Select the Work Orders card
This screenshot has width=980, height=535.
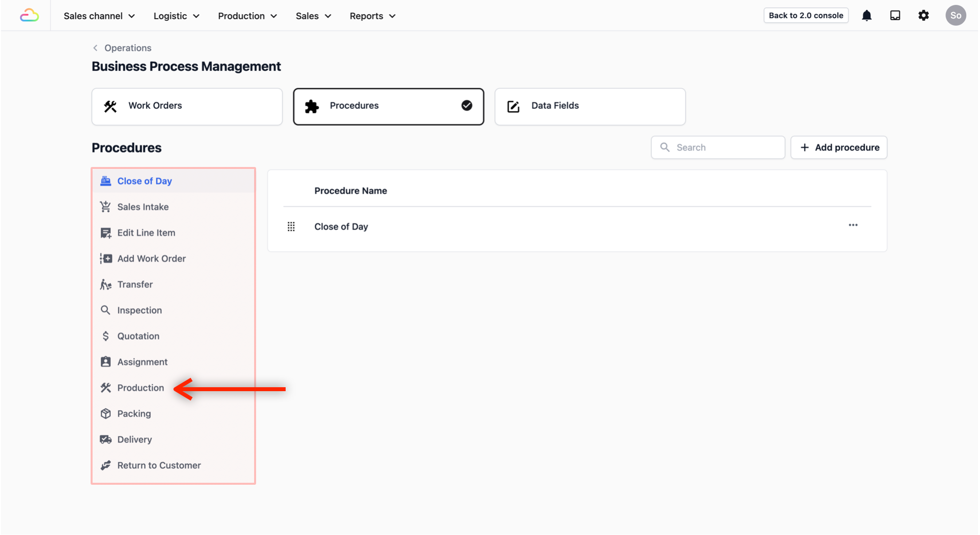click(x=187, y=106)
